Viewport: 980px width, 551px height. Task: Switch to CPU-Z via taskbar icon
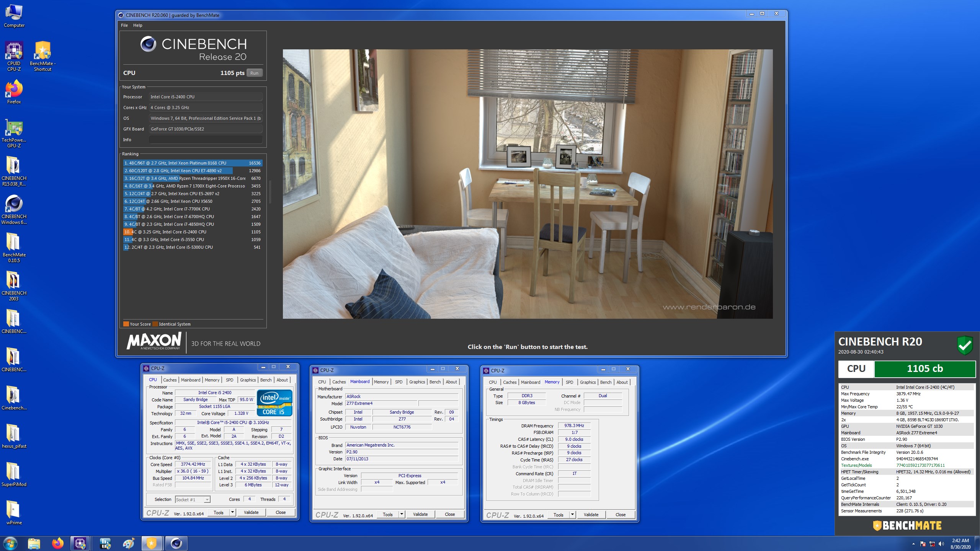click(x=80, y=543)
